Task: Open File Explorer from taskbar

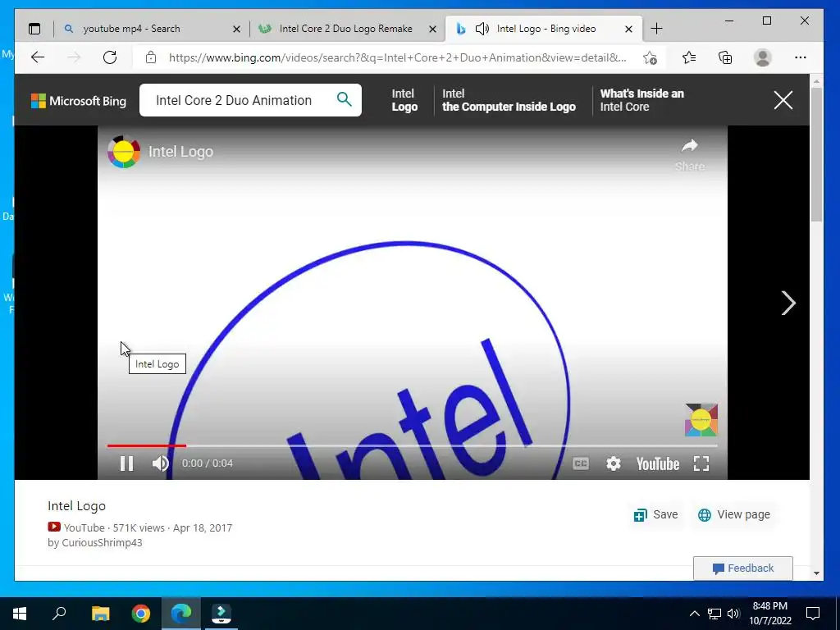Action: pos(100,614)
